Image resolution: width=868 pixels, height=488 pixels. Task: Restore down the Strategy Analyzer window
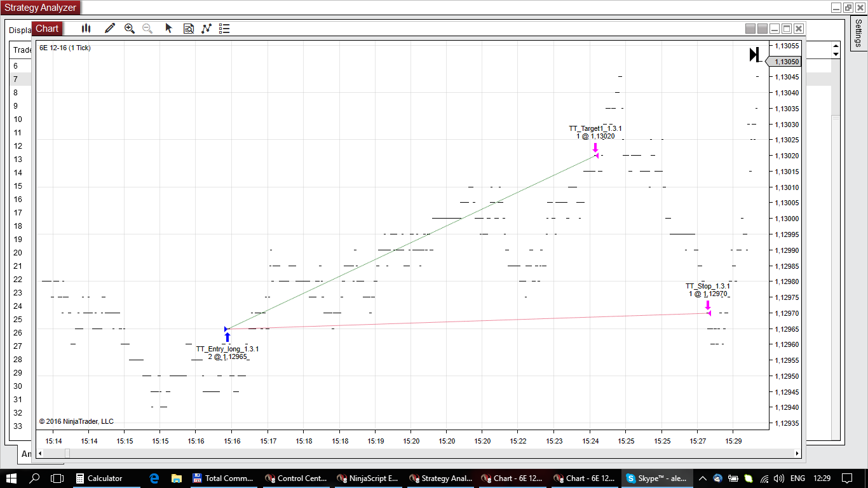click(848, 8)
